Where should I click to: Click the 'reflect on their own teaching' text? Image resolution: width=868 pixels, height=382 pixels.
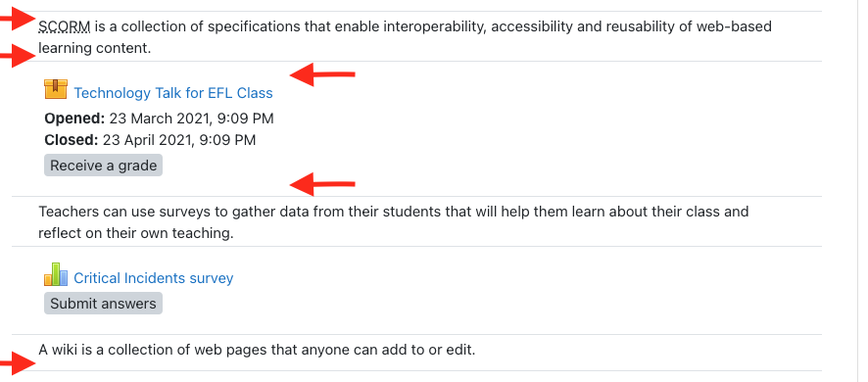[x=136, y=233]
